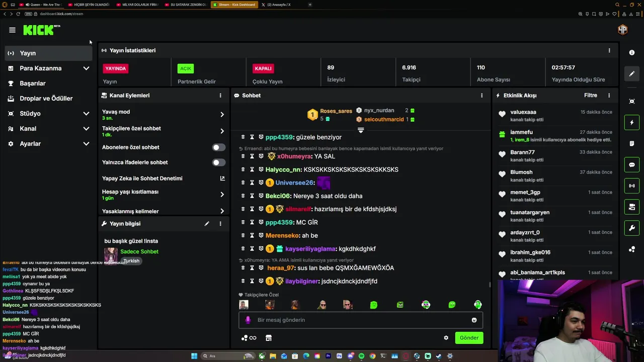Select Yayın in the left sidebar

49,53
